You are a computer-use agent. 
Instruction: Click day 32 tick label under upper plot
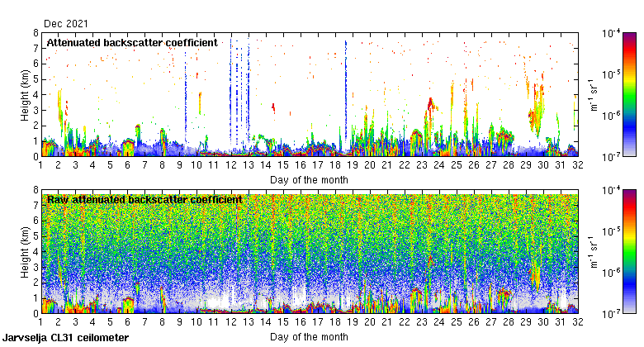point(578,165)
